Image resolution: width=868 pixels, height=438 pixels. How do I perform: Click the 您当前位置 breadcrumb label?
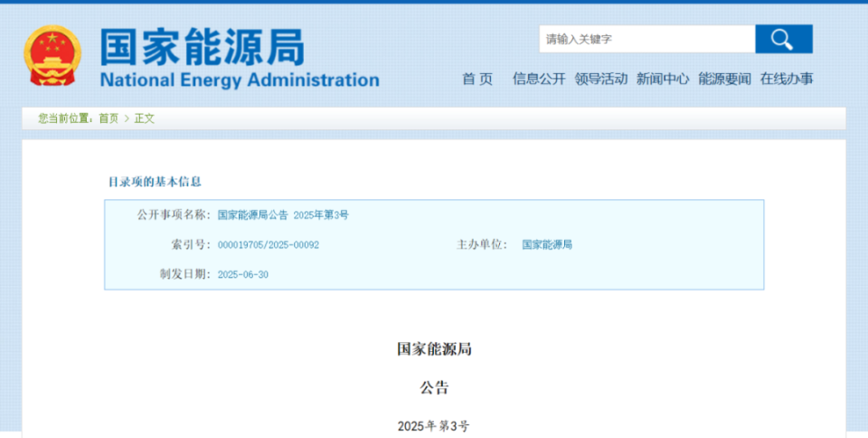click(x=65, y=119)
